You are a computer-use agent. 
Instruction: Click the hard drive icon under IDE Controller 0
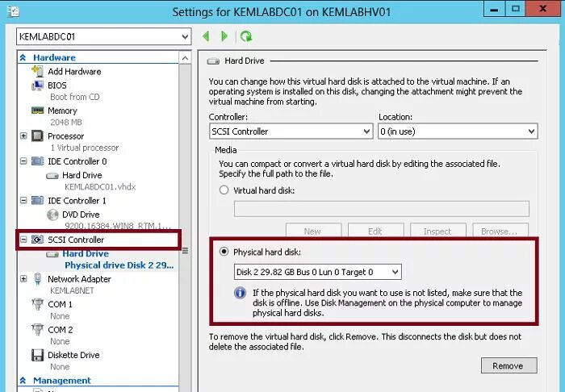coord(52,176)
